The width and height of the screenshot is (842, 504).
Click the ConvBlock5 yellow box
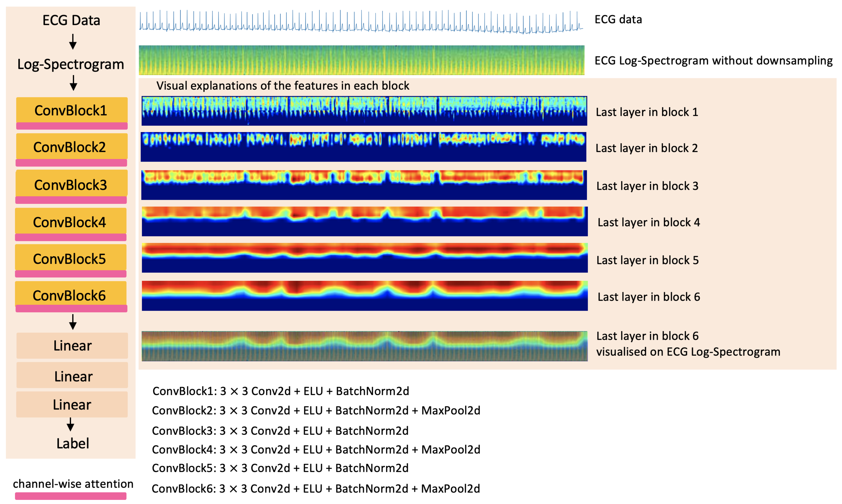[x=71, y=258]
